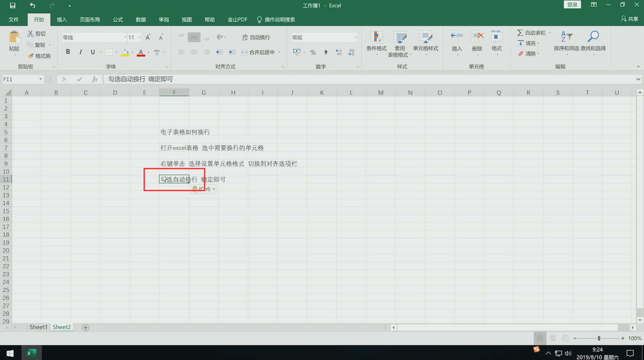Apply the red font color A

tap(141, 52)
